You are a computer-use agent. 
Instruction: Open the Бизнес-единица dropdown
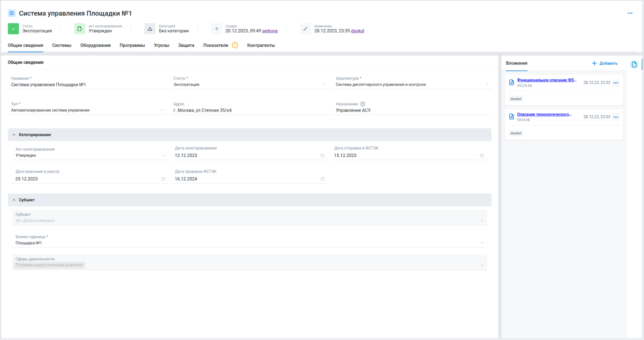pos(250,240)
